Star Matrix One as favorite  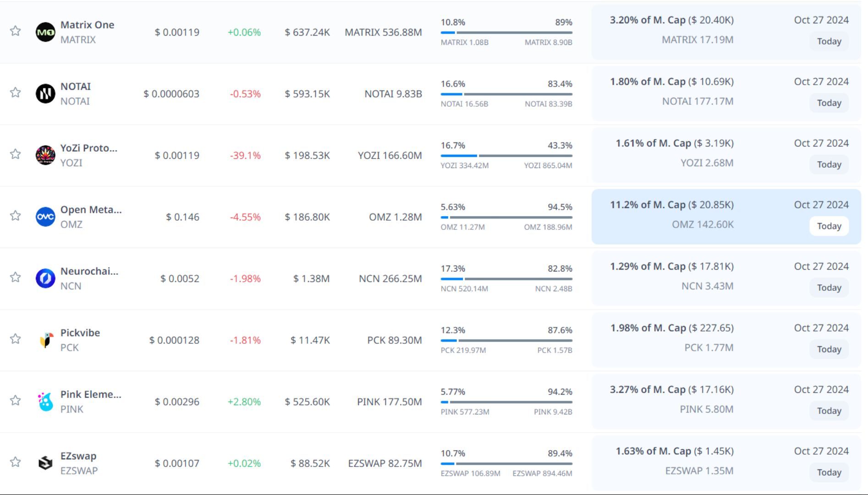pos(16,31)
